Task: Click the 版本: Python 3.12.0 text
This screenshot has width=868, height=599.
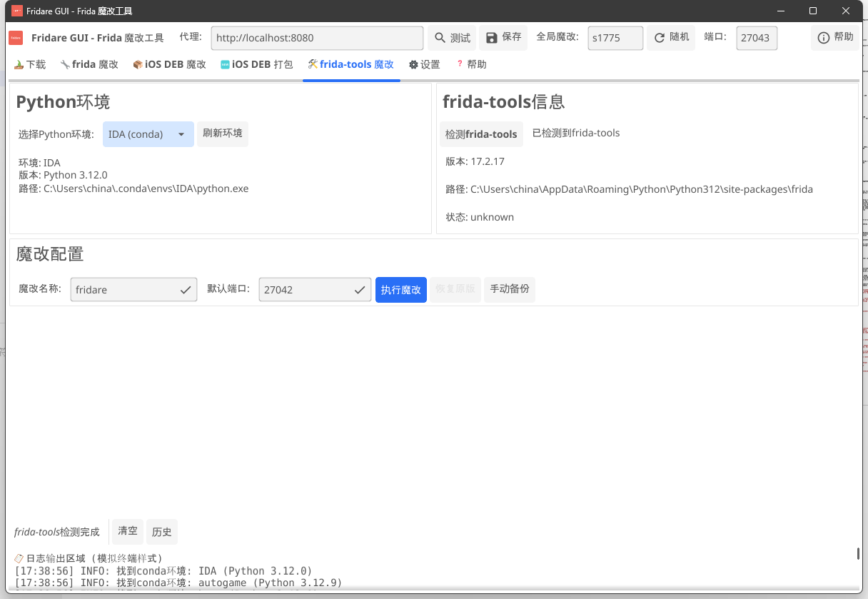Action: [63, 175]
